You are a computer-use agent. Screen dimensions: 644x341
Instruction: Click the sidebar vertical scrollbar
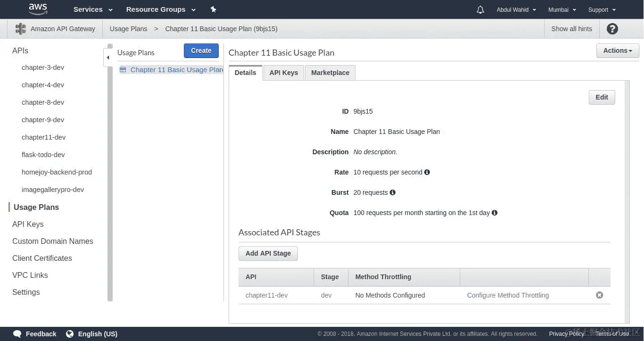click(110, 172)
